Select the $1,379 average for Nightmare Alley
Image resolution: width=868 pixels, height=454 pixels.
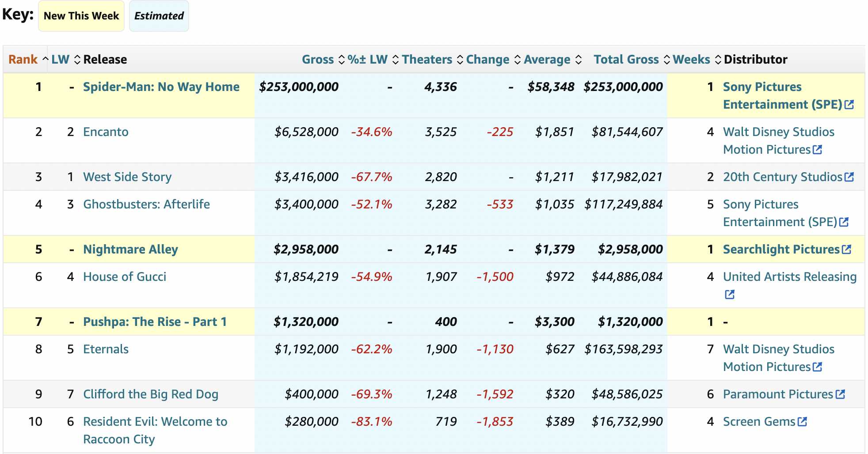point(555,250)
